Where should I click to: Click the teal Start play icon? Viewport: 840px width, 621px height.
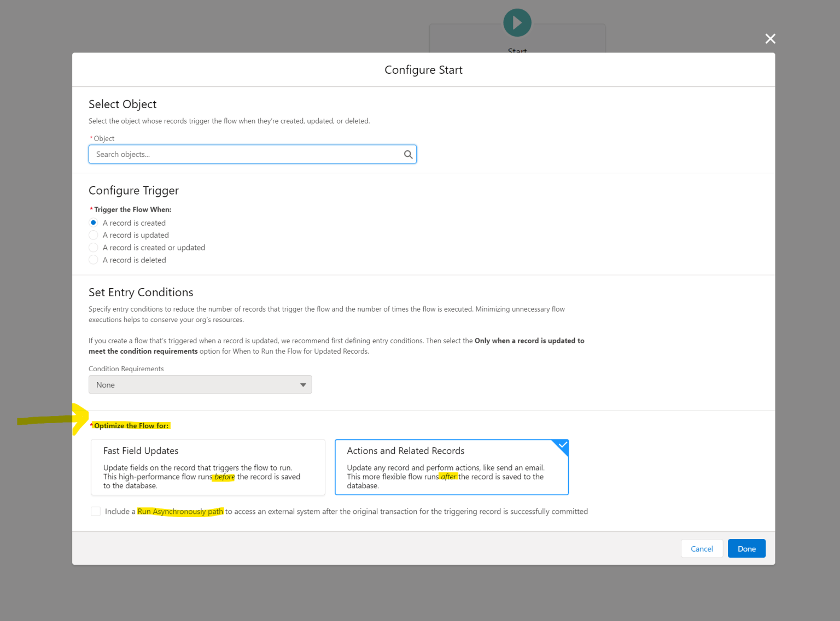point(517,22)
